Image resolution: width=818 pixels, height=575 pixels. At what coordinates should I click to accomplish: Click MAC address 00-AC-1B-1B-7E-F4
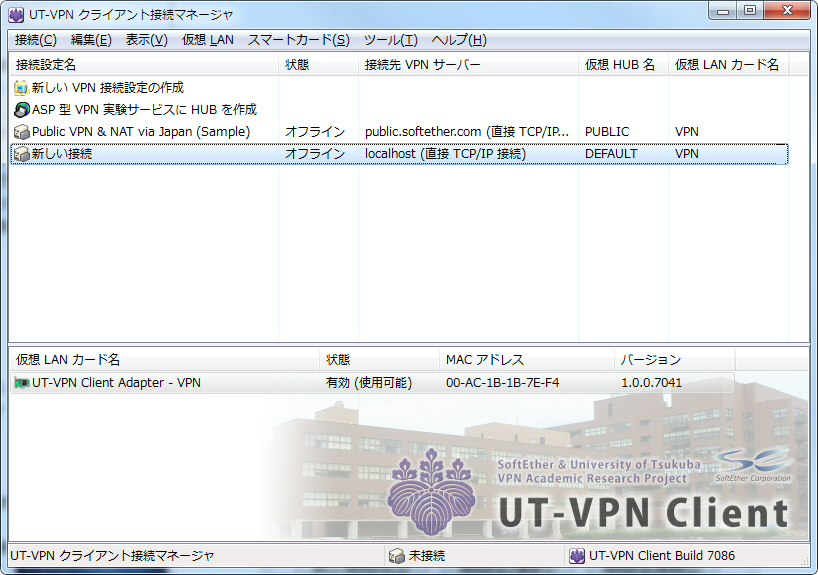tap(502, 383)
